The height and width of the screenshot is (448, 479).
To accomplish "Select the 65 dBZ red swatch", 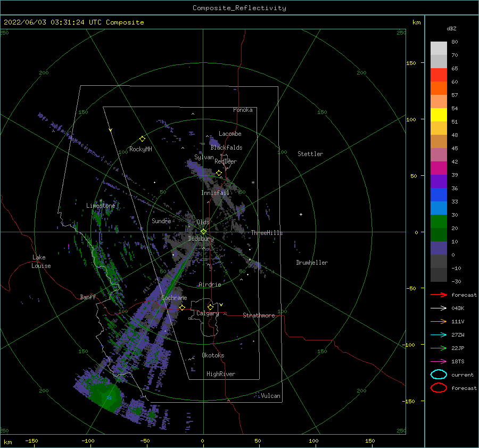I will coord(439,75).
